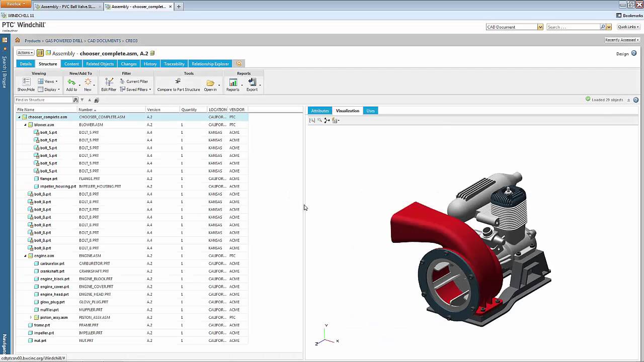The width and height of the screenshot is (644, 362).
Task: Open the Visualization display options dropdown
Action: point(336,120)
